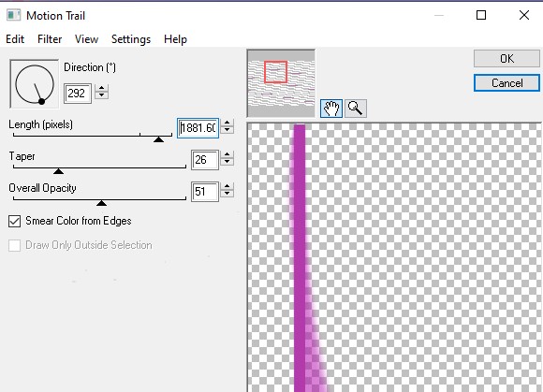
Task: Open the Filter menu
Action: pos(50,39)
